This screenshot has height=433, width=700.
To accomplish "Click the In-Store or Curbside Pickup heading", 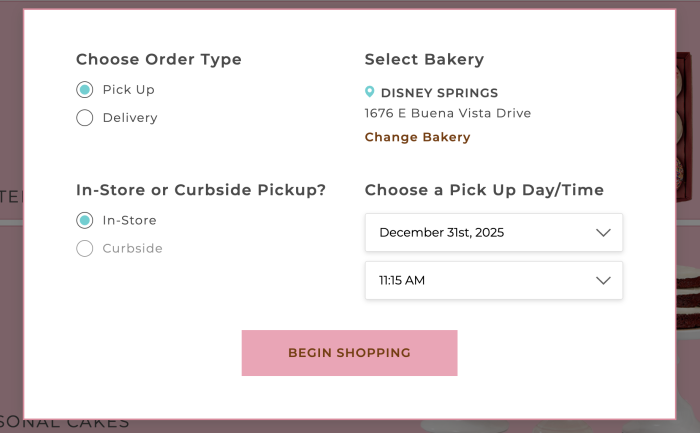I will pyautogui.click(x=201, y=190).
